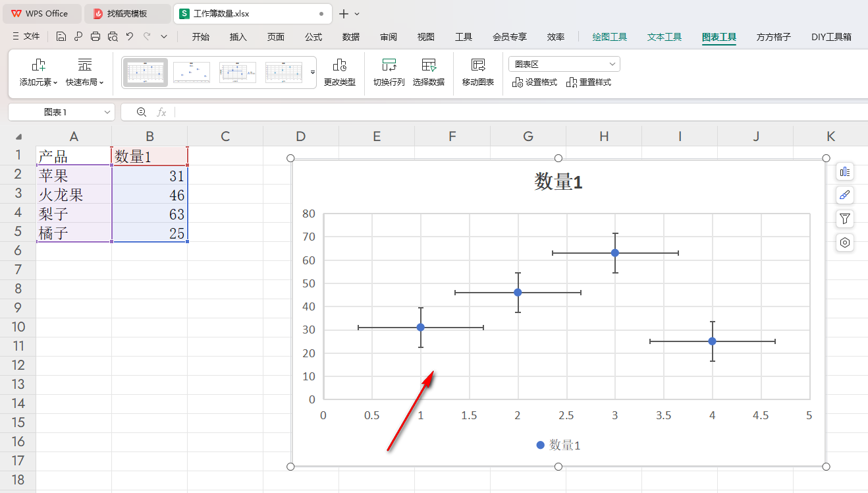Undo the last action
This screenshot has width=868, height=493.
click(x=130, y=37)
